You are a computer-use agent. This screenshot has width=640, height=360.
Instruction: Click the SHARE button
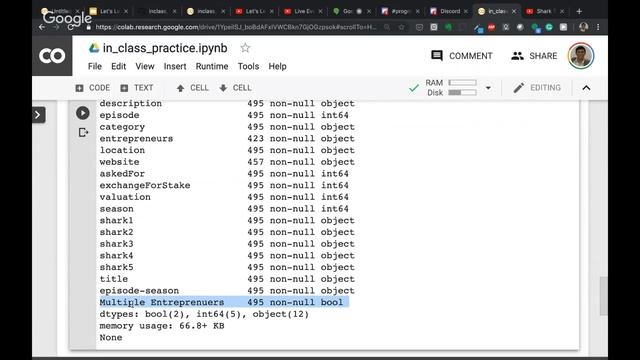click(534, 56)
